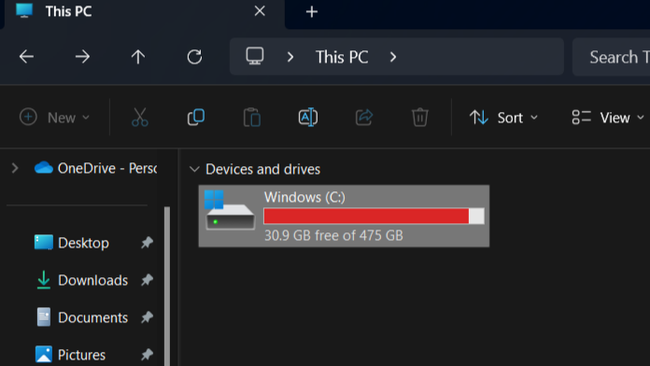Collapse the Devices and drives group

point(194,169)
